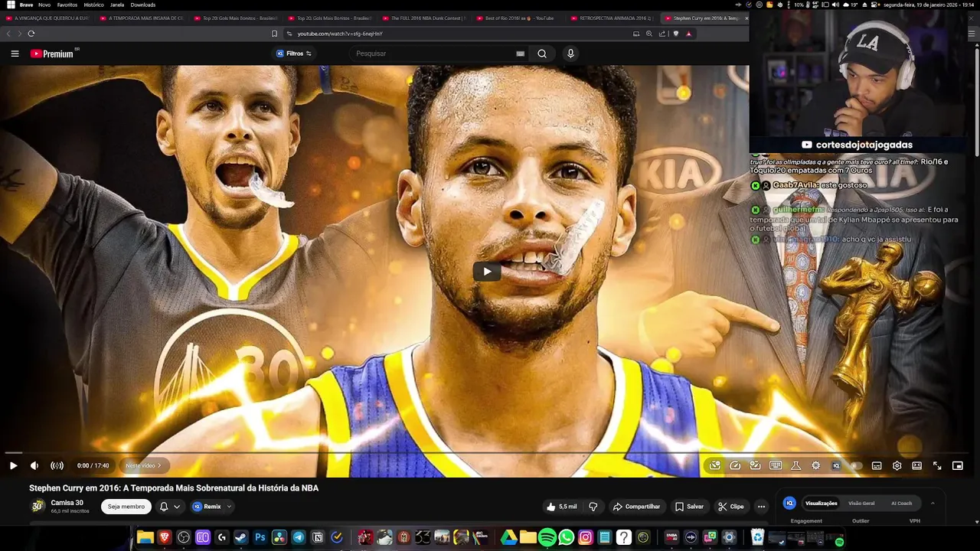Dislike the video with thumbs-down

[593, 507]
